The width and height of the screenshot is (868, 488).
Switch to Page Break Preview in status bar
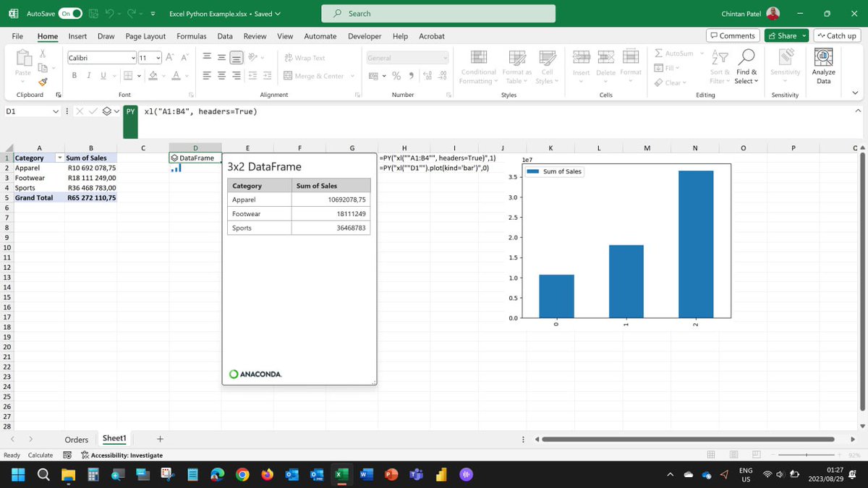[757, 455]
